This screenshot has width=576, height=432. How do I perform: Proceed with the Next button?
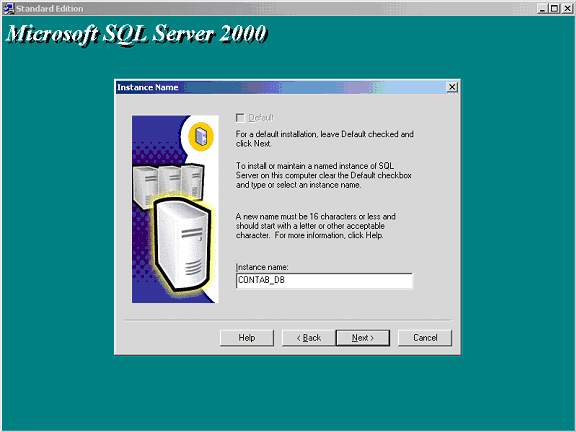pos(363,338)
